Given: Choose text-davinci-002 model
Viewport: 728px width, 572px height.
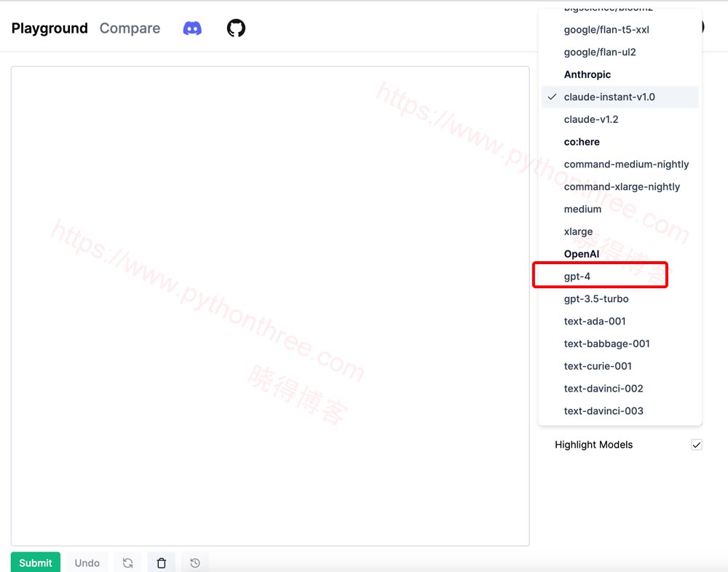Looking at the screenshot, I should click(620, 389).
